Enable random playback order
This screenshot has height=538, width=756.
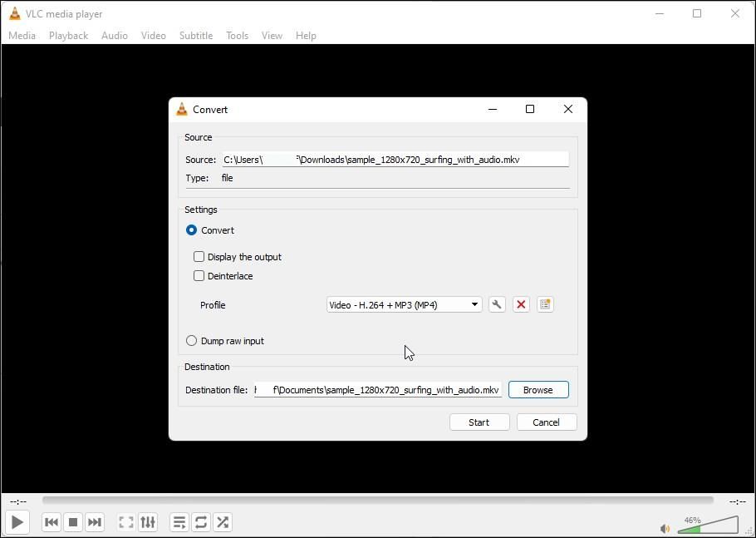(x=222, y=522)
